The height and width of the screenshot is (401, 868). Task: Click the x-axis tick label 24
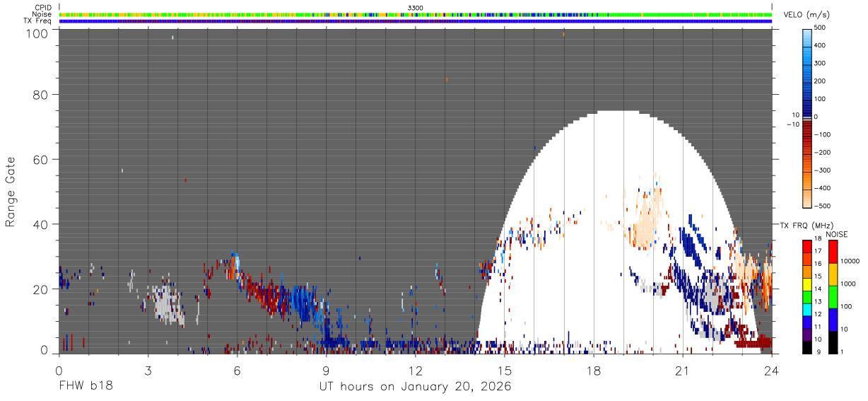772,371
